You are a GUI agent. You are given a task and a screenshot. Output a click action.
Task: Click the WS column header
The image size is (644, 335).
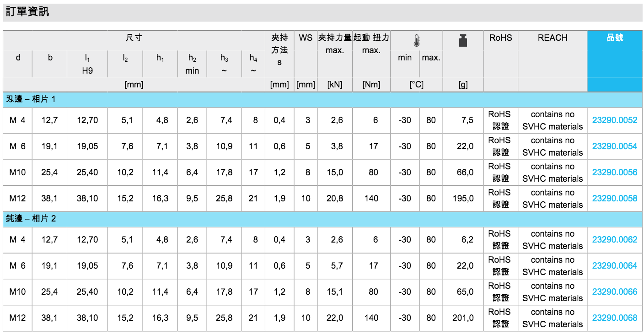click(306, 38)
